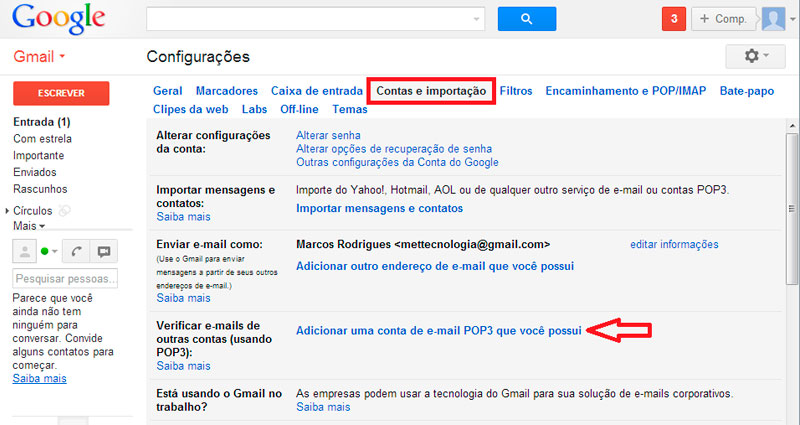This screenshot has height=425, width=800.
Task: Click Marcos Rodrigues email address text
Action: pyautogui.click(x=423, y=244)
